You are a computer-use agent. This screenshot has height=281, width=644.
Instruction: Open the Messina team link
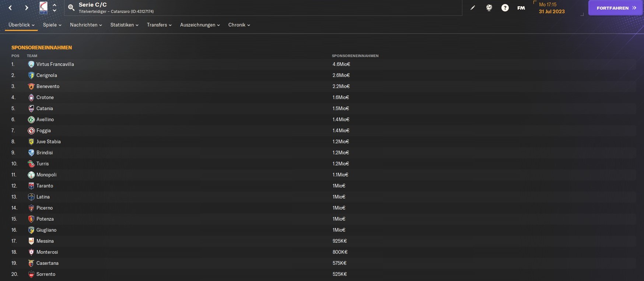click(45, 241)
